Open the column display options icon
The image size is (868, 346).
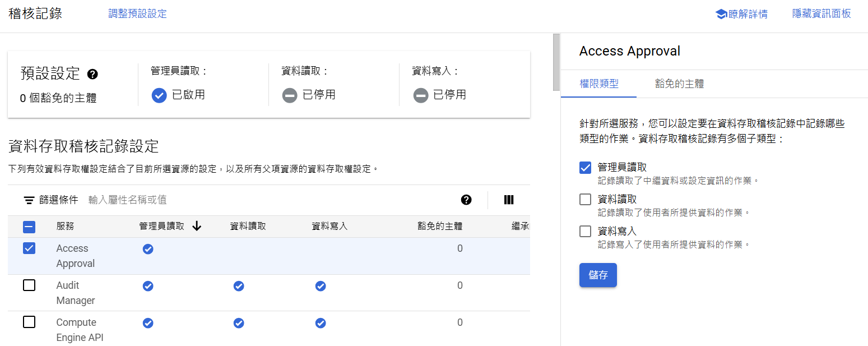(x=509, y=200)
